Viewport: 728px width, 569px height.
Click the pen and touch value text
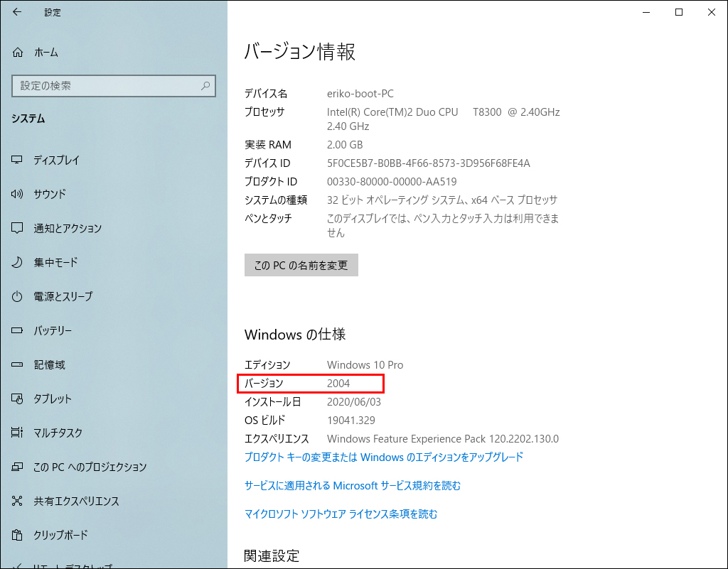point(443,225)
